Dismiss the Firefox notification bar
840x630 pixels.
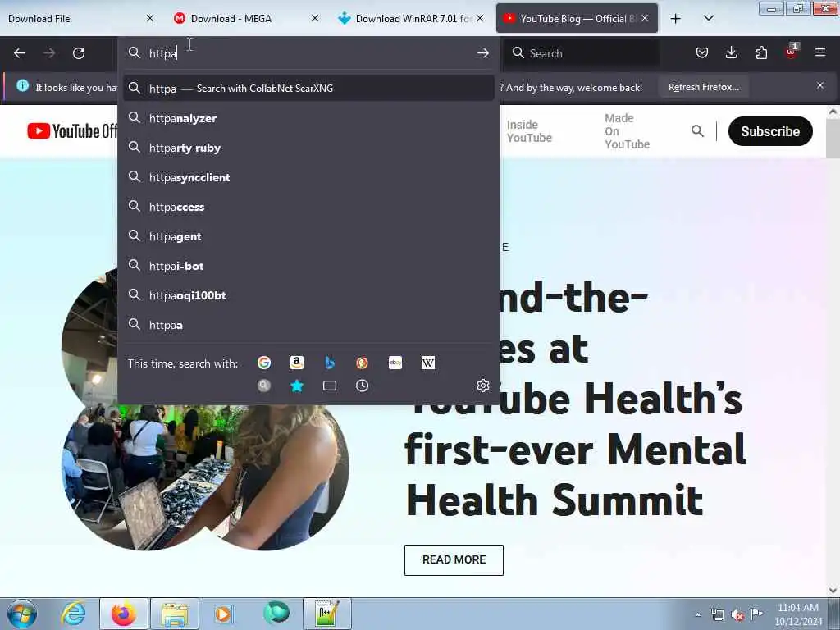(x=819, y=85)
